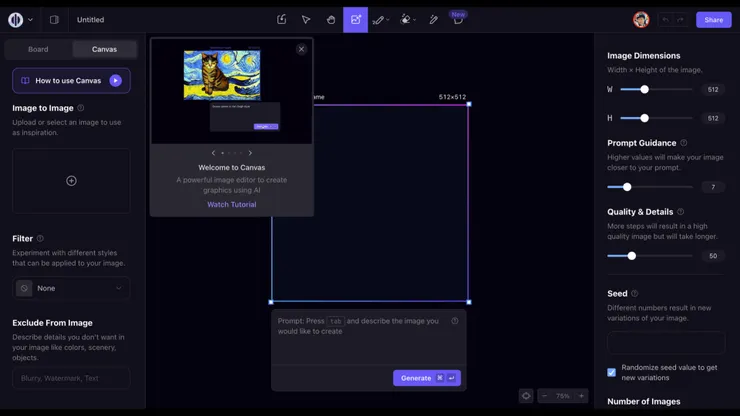
Task: Click the prompt help icon
Action: click(x=454, y=321)
